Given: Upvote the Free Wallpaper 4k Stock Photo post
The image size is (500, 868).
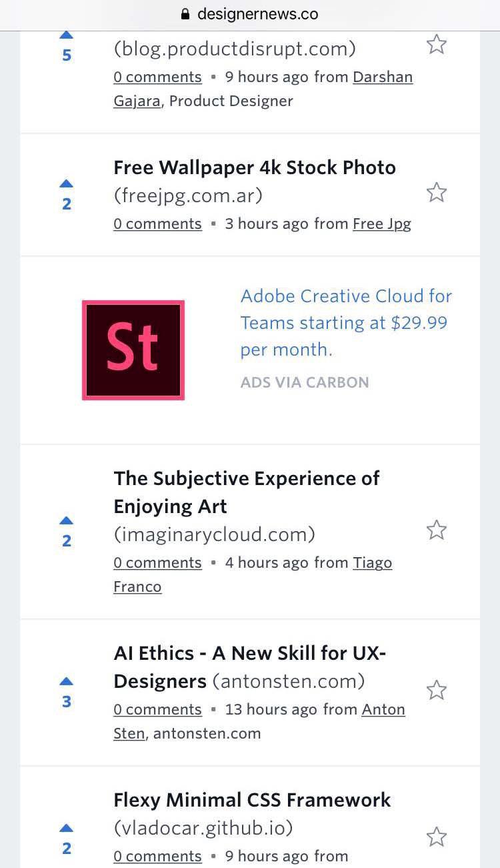Looking at the screenshot, I should 66,183.
